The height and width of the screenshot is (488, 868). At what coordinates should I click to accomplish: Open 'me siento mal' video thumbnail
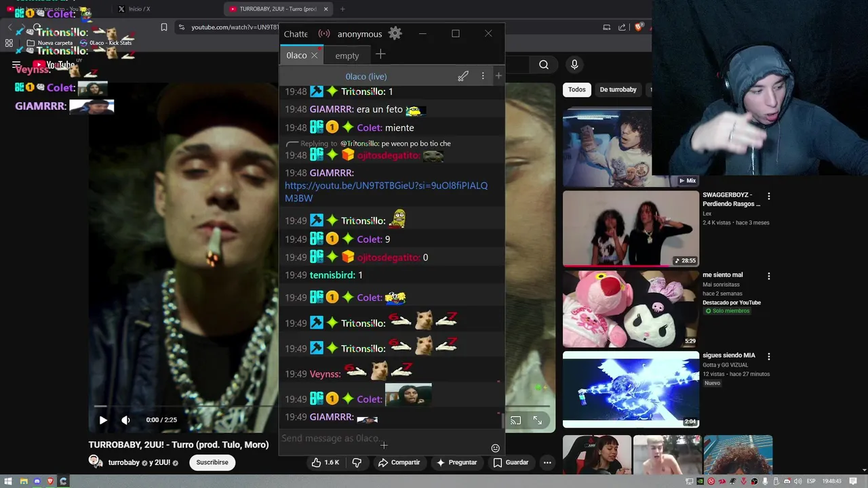[x=631, y=309]
